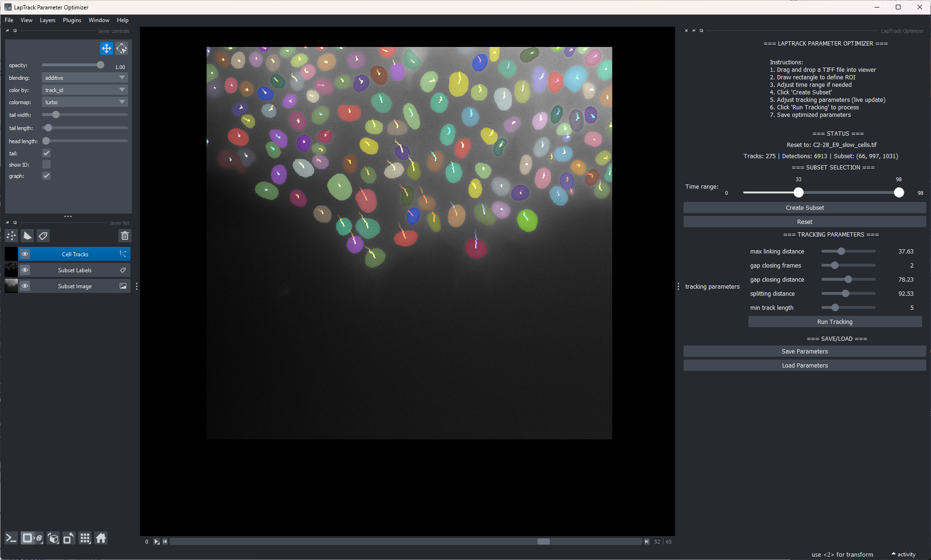Click the Save Parameters button
Image resolution: width=931 pixels, height=560 pixels.
[804, 351]
